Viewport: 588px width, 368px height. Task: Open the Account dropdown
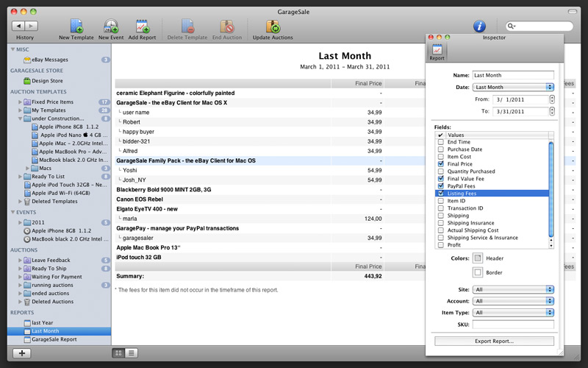coord(513,301)
